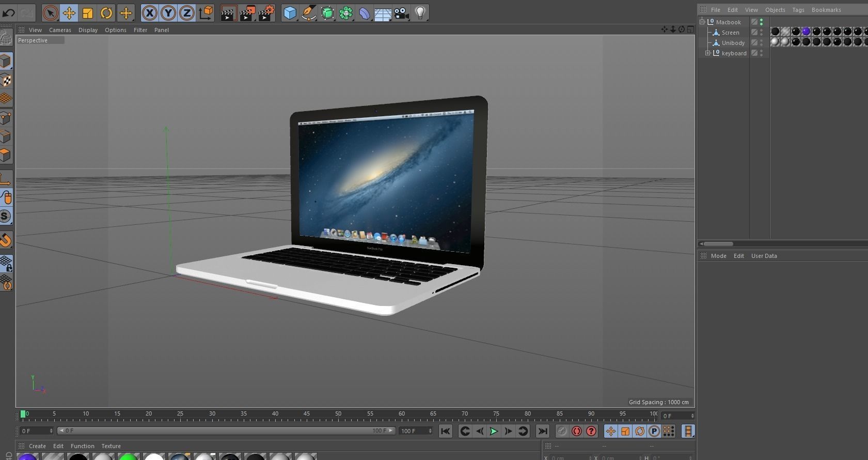Open viewport Filter menu
Screen dimensions: 868x460
(140, 30)
